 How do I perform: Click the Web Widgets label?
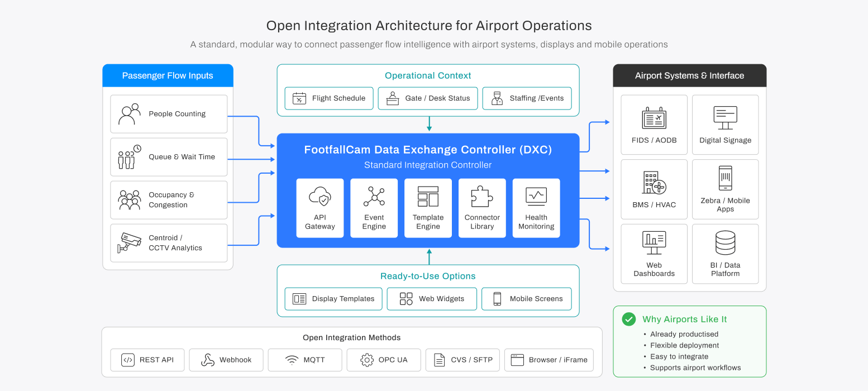[442, 299]
